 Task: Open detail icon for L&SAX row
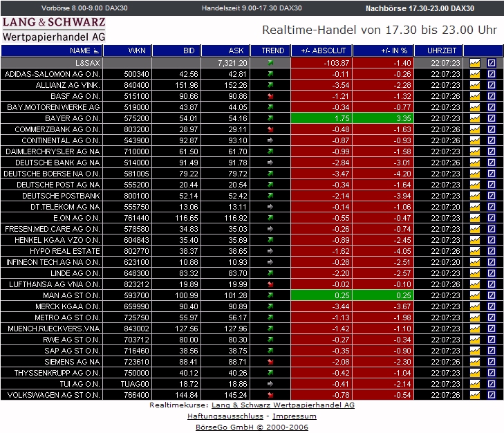click(x=491, y=63)
